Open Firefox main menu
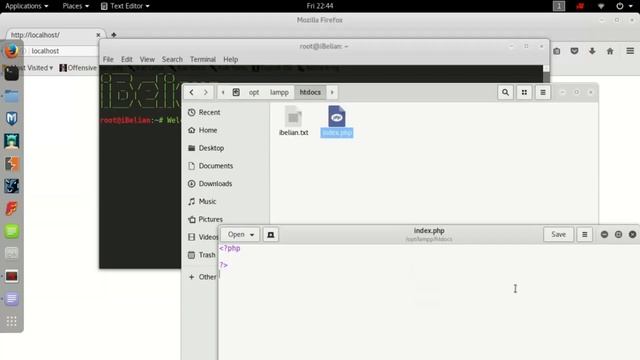640x360 pixels. [x=630, y=51]
